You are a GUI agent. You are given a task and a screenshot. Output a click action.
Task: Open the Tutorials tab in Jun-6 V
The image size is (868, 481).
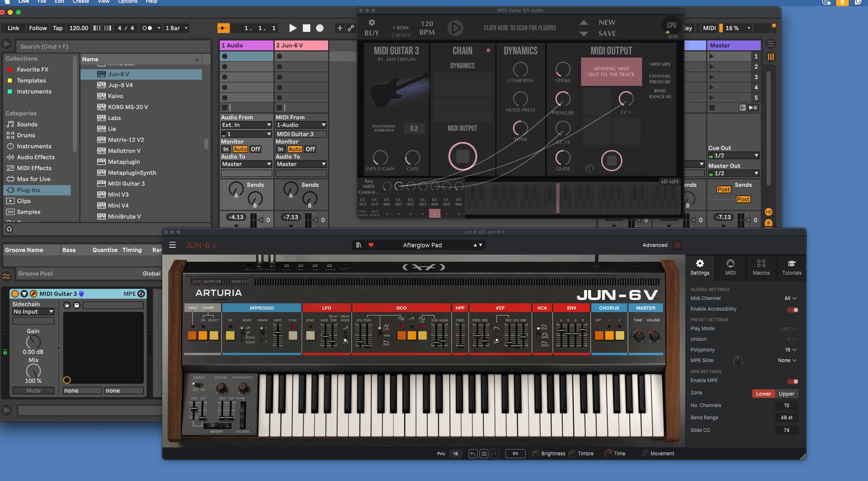click(x=792, y=268)
